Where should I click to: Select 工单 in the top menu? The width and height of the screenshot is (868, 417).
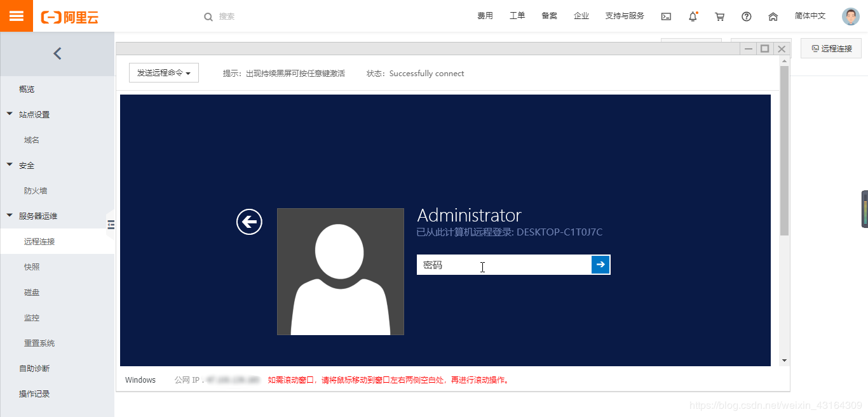[517, 16]
